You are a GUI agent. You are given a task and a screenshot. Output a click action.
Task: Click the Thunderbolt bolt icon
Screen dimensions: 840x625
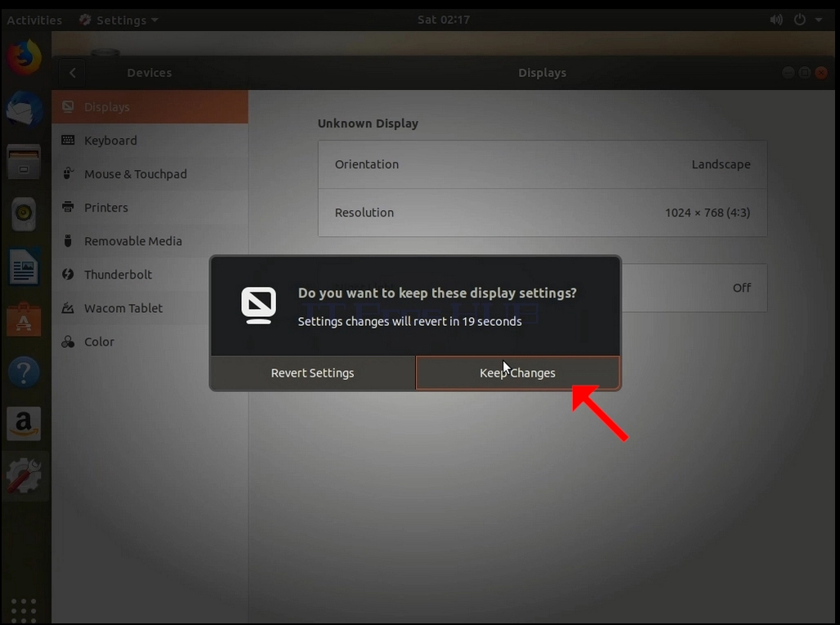(68, 275)
